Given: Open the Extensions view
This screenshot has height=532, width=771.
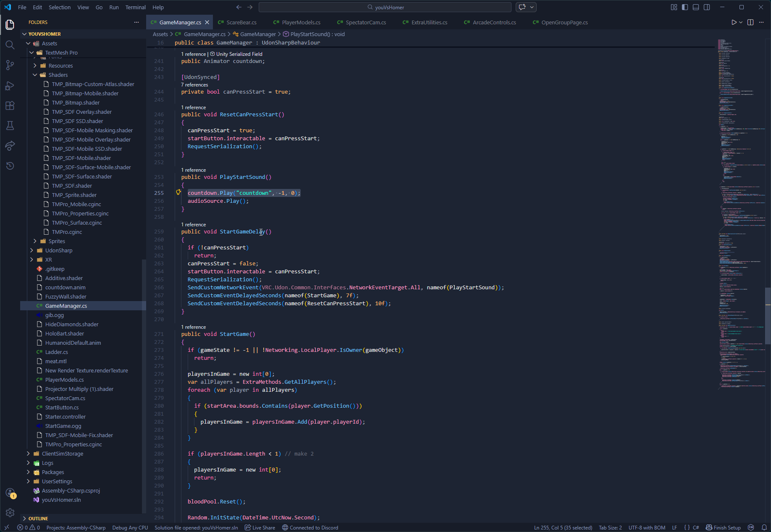Looking at the screenshot, I should tap(10, 106).
